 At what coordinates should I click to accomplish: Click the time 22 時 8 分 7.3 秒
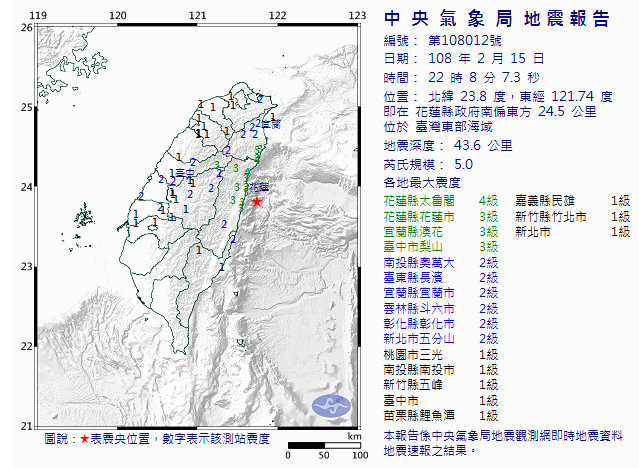(484, 77)
